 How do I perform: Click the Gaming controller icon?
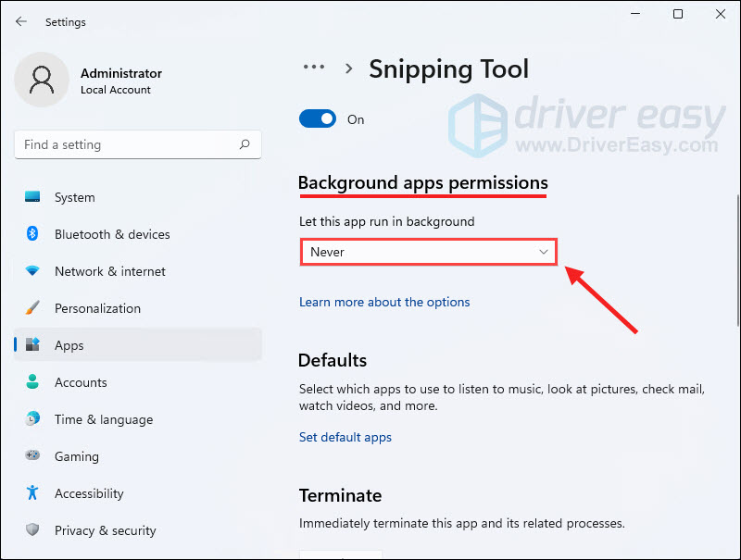[x=32, y=455]
